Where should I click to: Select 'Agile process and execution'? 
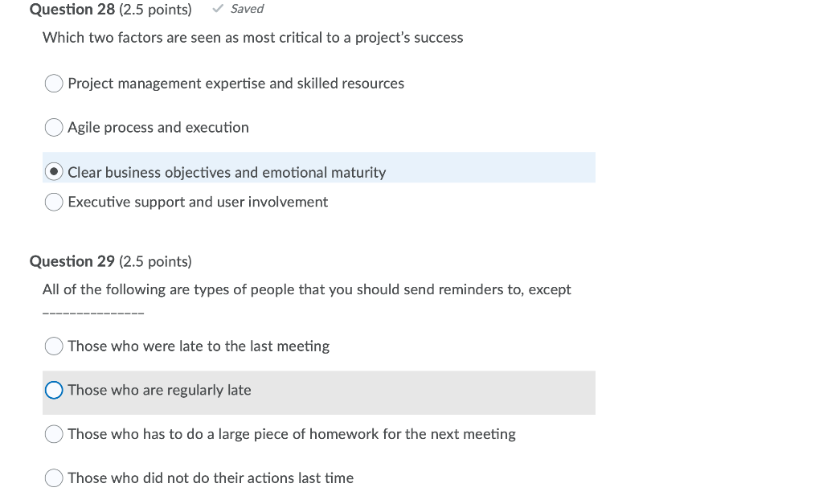click(x=53, y=127)
